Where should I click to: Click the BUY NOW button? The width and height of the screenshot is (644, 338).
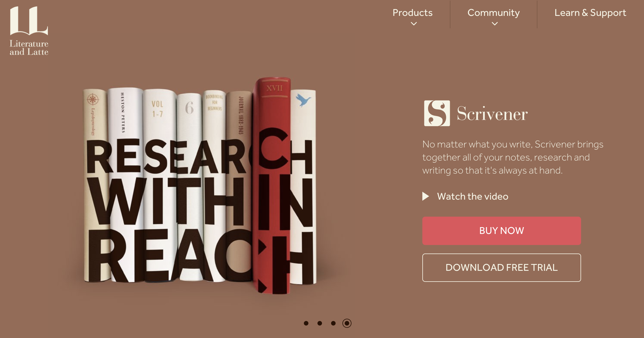pos(501,231)
